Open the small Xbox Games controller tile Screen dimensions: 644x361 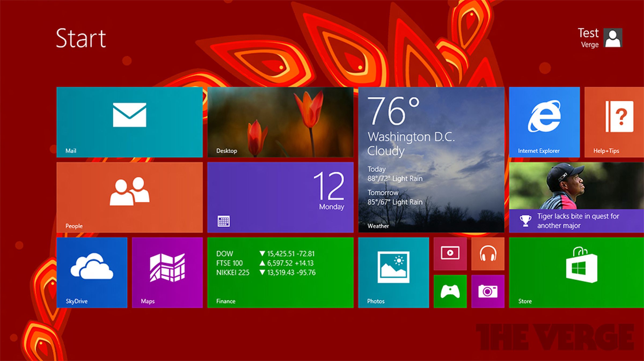coord(450,291)
